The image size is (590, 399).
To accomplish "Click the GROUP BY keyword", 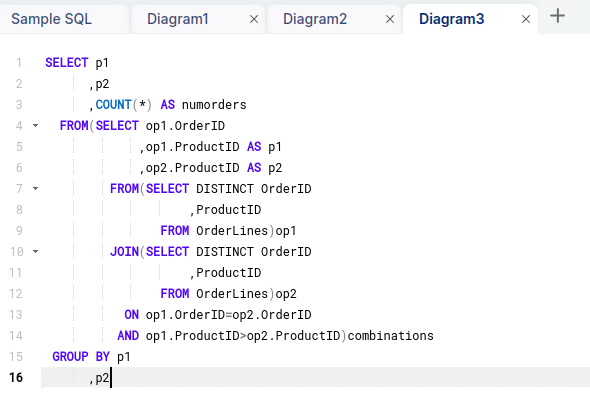I will pyautogui.click(x=81, y=356).
